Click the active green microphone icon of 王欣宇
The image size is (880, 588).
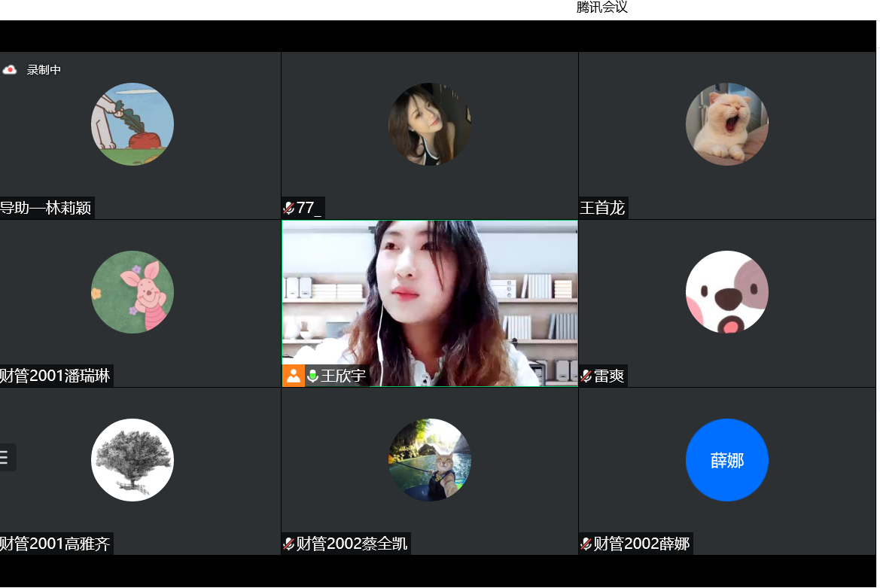point(312,375)
